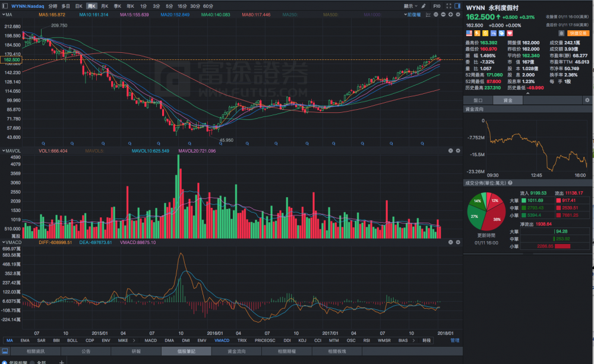Open VMACD indicator settings gear

pyautogui.click(x=458, y=242)
